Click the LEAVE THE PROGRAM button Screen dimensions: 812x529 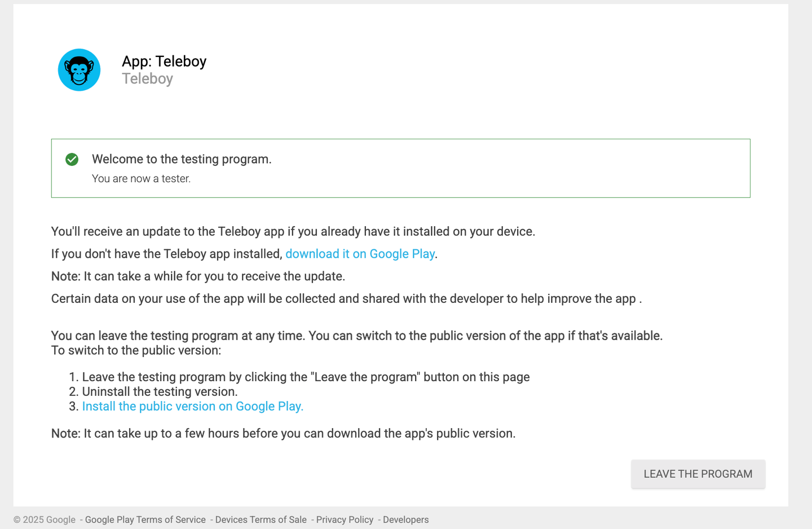coord(698,474)
